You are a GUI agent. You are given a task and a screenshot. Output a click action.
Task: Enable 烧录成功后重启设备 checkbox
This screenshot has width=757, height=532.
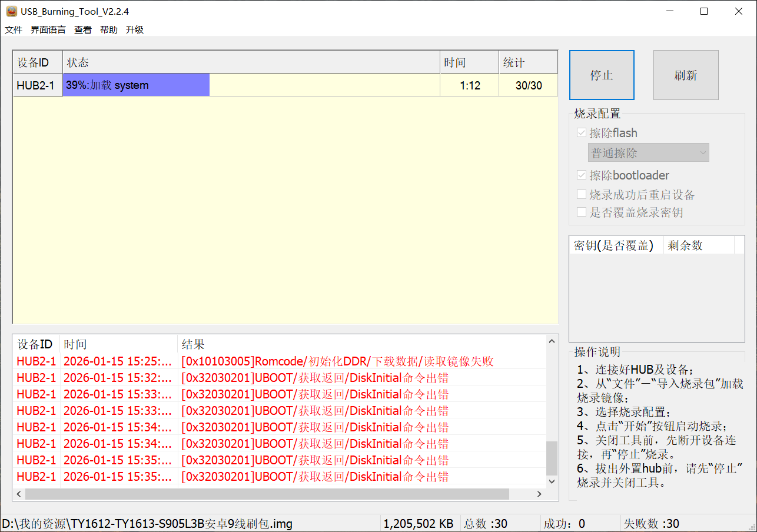(582, 195)
